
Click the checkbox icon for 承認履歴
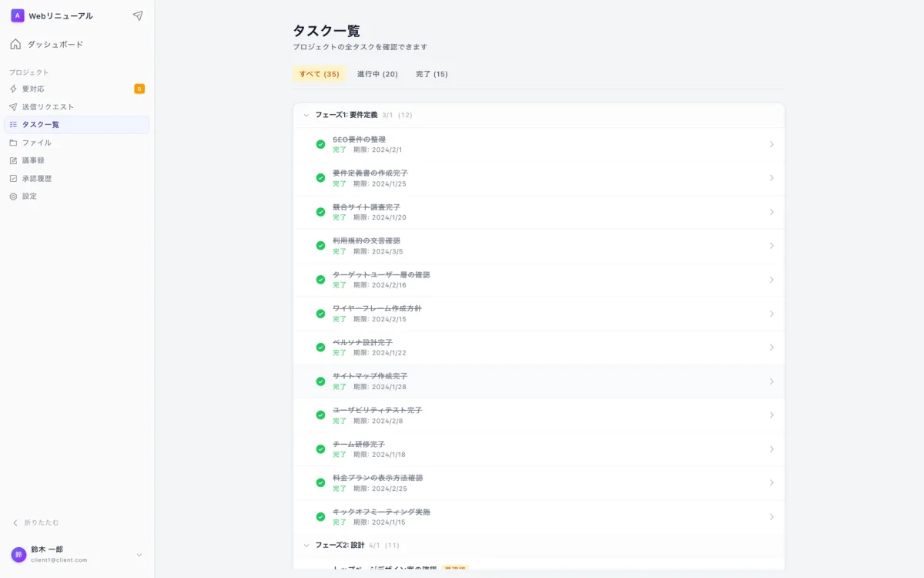coord(13,178)
